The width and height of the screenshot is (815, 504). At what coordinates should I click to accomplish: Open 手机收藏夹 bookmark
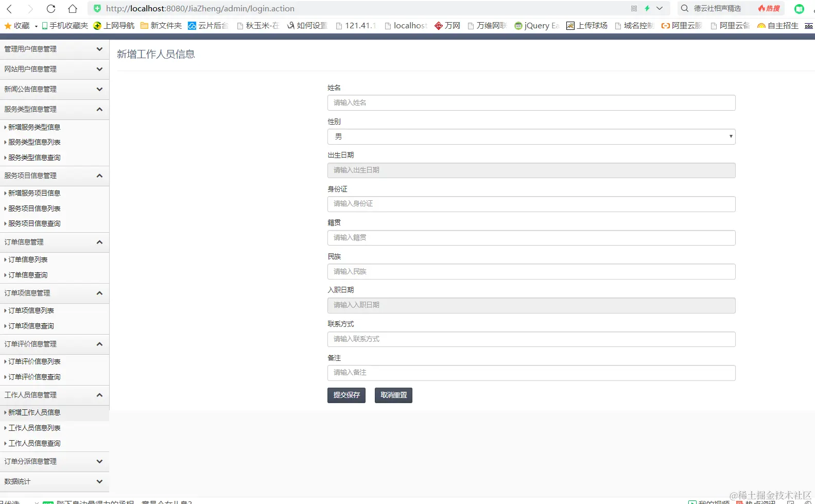[65, 26]
